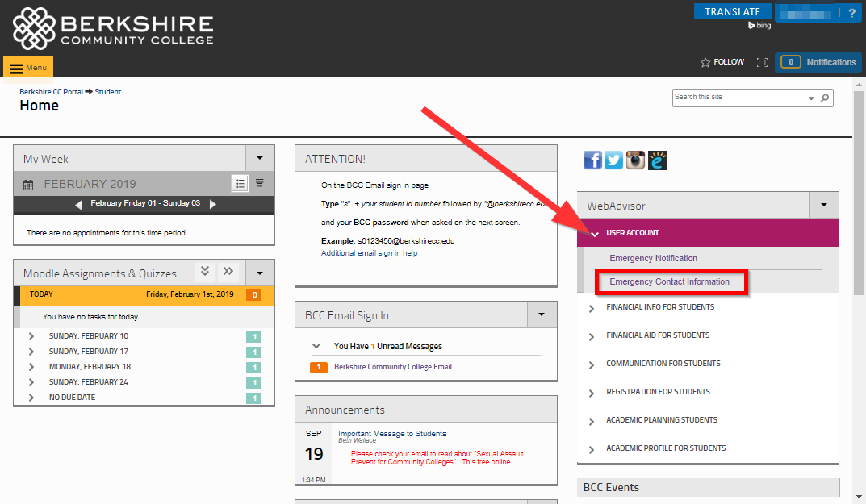This screenshot has height=504, width=866.
Task: Click the Today task count badge
Action: [254, 295]
